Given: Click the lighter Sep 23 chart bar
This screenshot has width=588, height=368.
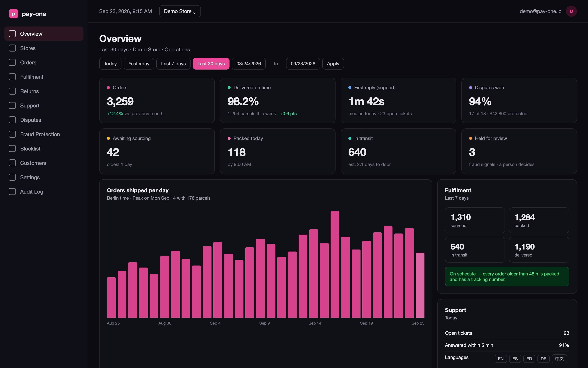Looking at the screenshot, I should tap(420, 285).
